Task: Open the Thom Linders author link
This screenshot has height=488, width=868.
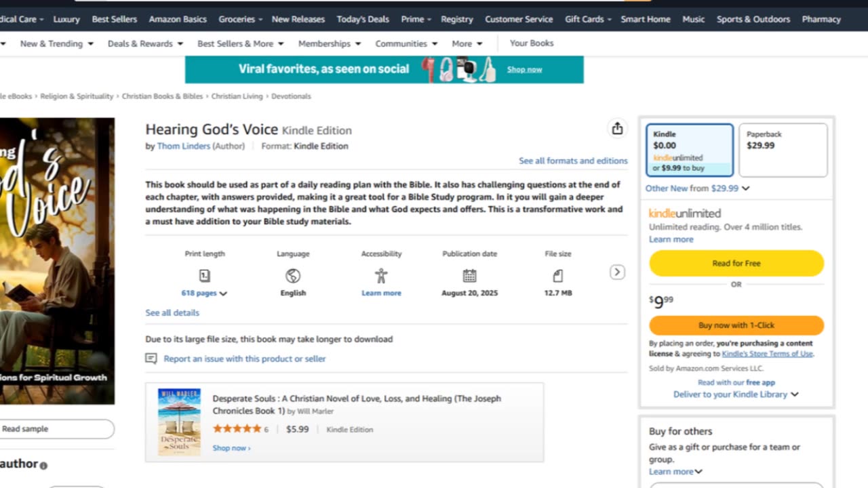Action: click(183, 146)
